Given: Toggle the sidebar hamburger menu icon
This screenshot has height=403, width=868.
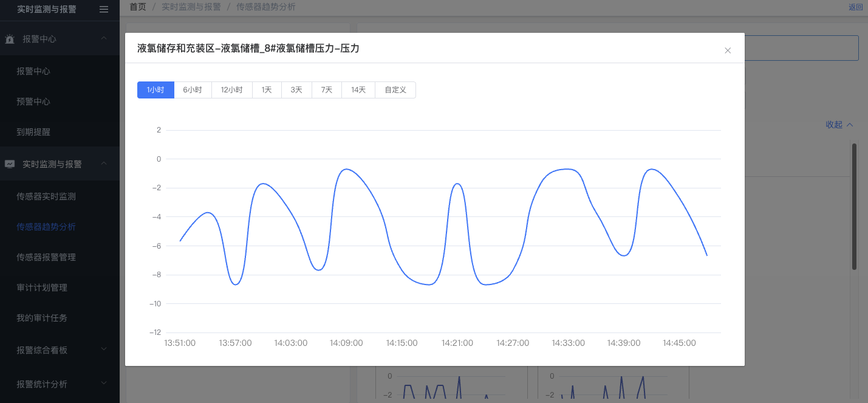Looking at the screenshot, I should pyautogui.click(x=104, y=9).
